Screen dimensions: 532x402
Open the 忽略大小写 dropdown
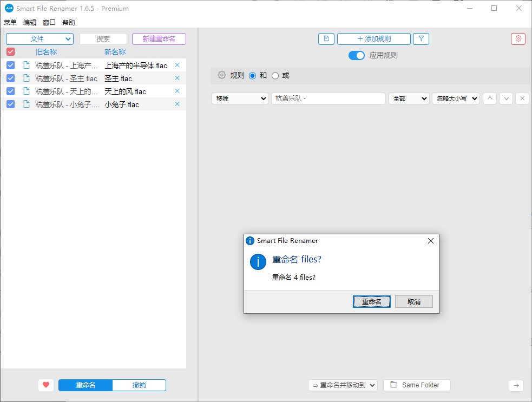pos(456,98)
